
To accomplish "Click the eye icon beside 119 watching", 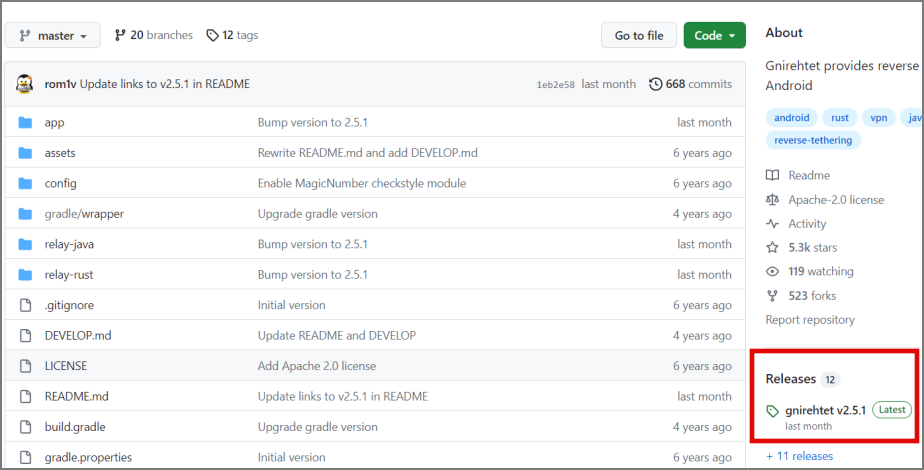I will click(772, 272).
